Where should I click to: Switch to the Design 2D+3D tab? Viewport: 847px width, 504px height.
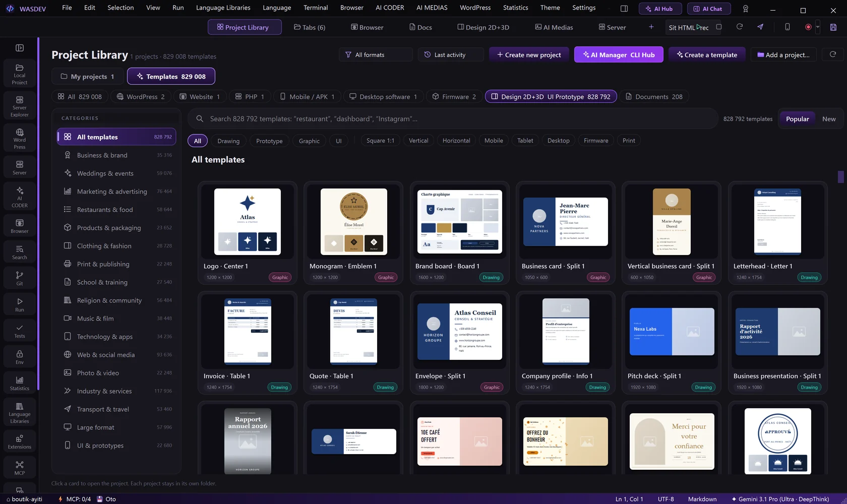pos(483,27)
